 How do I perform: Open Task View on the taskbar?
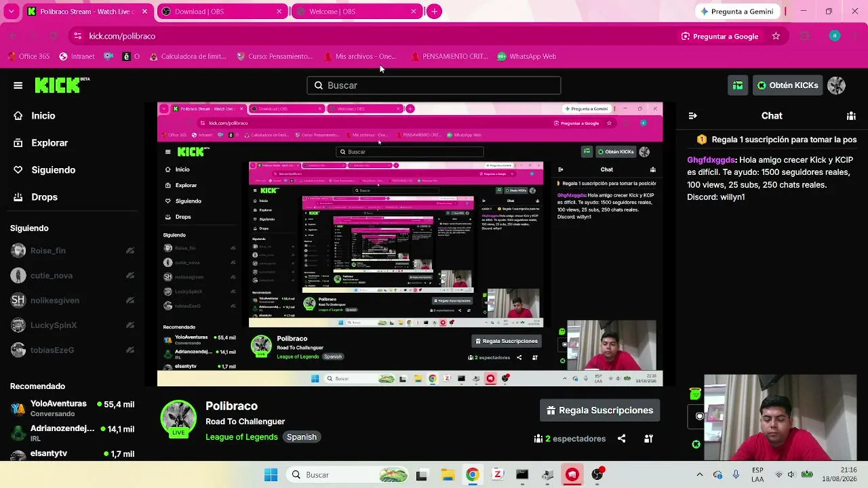[x=421, y=474]
